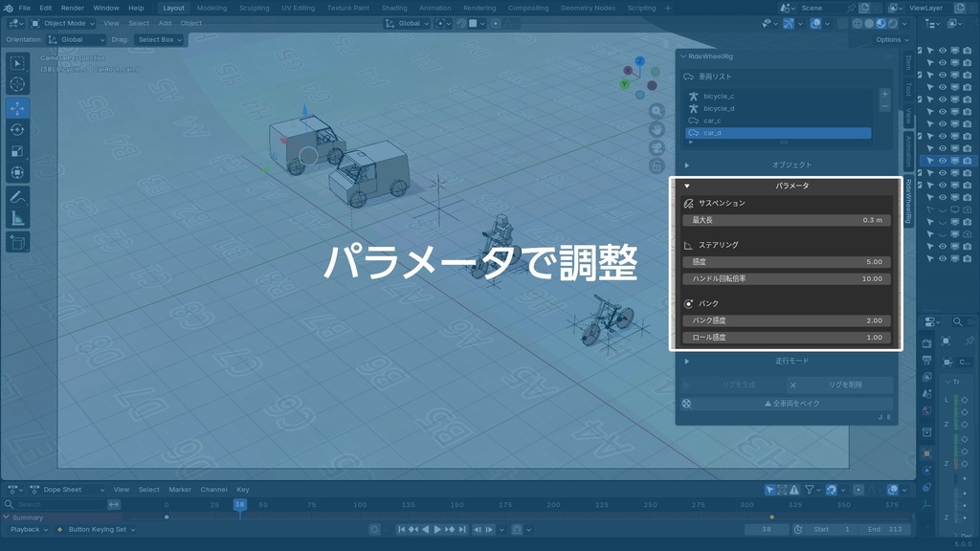
Task: Switch to camera view using the camera icon
Action: (657, 148)
